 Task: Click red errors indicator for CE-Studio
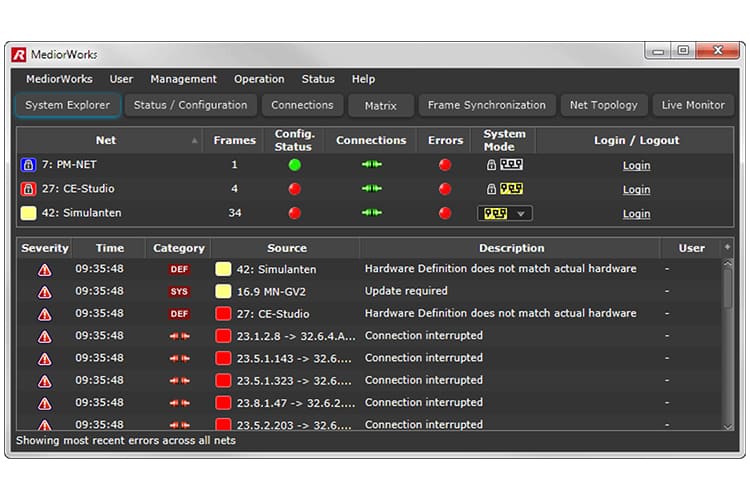coord(445,189)
